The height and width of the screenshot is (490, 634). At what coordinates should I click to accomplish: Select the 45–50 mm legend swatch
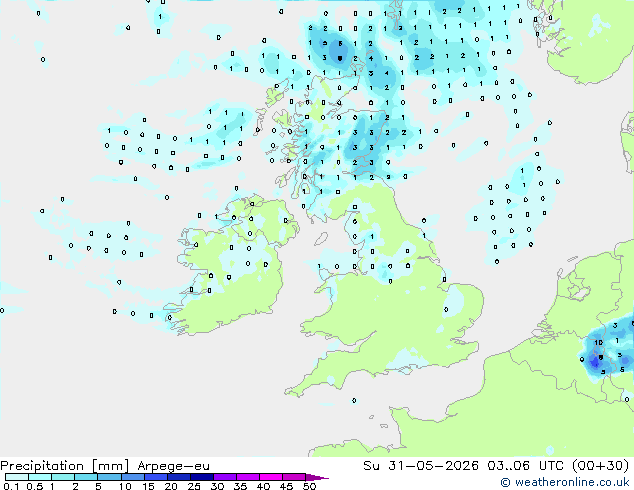[x=294, y=477]
